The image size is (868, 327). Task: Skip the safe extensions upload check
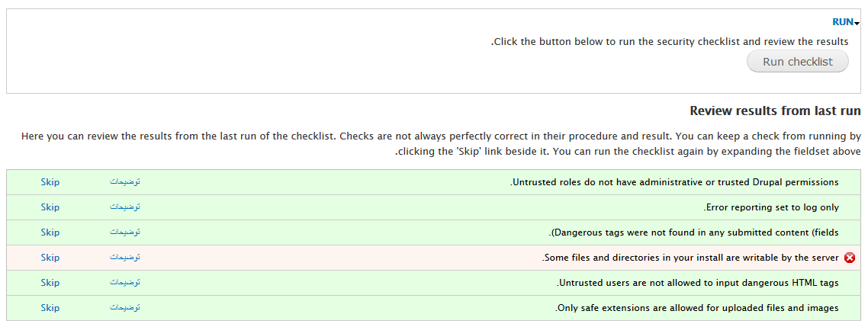tap(50, 308)
